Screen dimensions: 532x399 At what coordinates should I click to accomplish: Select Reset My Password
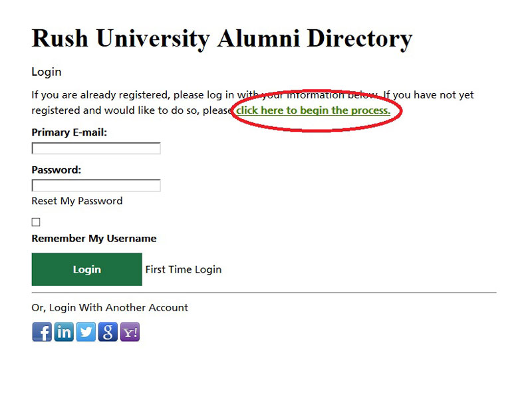(x=76, y=200)
